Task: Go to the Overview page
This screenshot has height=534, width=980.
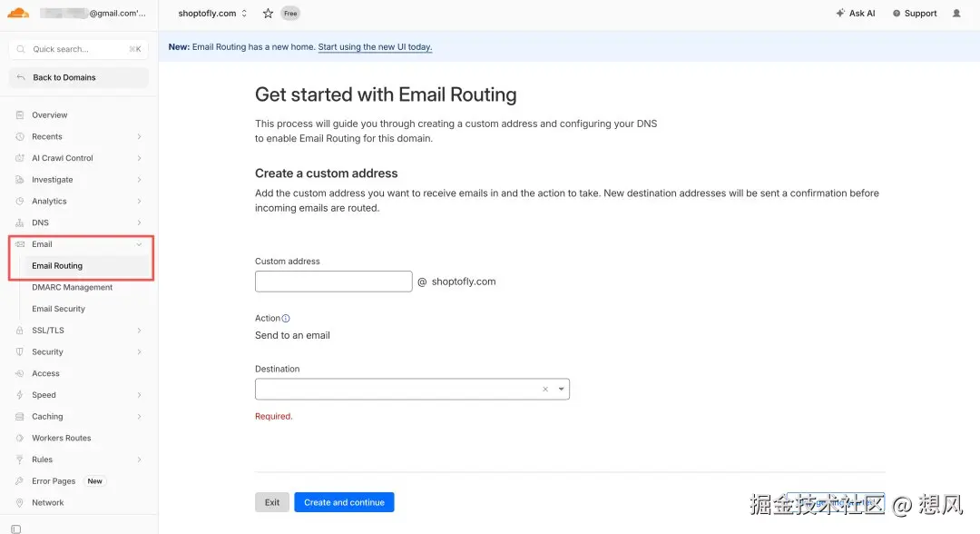Action: [49, 115]
